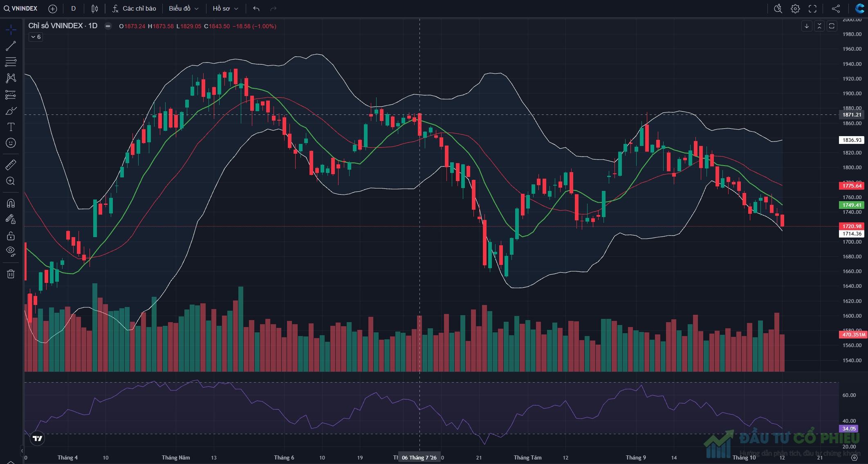Open the forecasting and measurement tools
The height and width of the screenshot is (464, 868).
(11, 95)
